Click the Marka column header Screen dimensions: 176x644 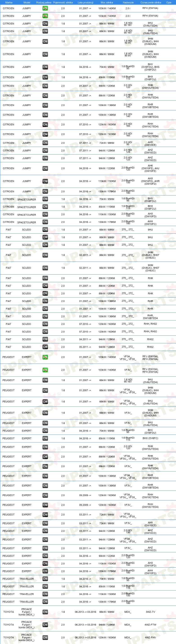click(x=9, y=2)
